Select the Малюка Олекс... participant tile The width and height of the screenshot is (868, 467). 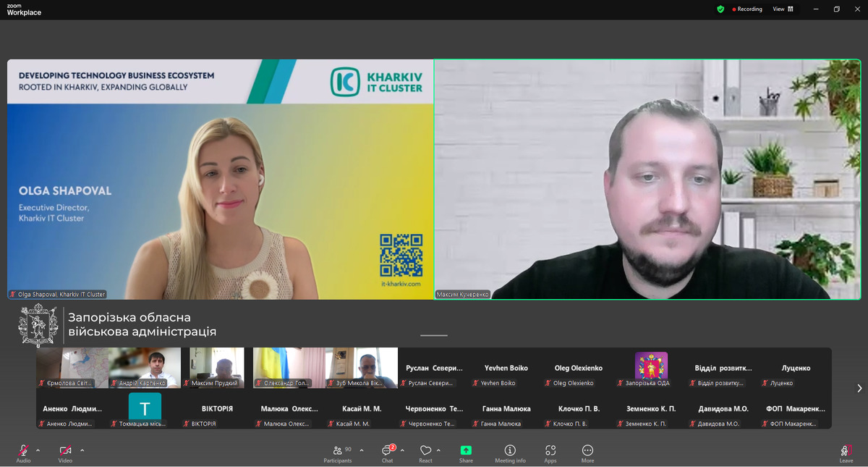(x=289, y=408)
